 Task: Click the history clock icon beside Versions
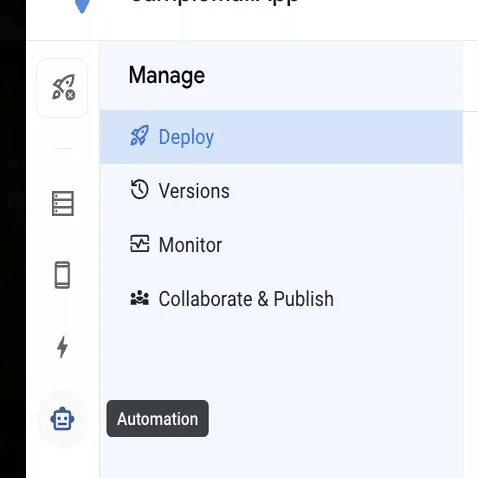[139, 189]
